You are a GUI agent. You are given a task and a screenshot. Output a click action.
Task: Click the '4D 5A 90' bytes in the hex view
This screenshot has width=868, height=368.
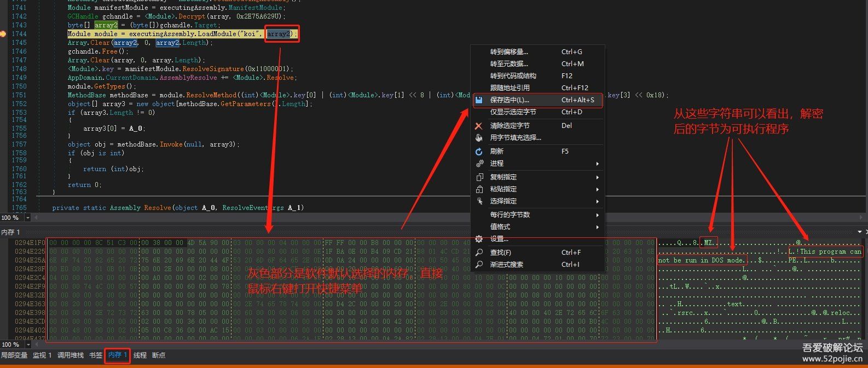204,242
